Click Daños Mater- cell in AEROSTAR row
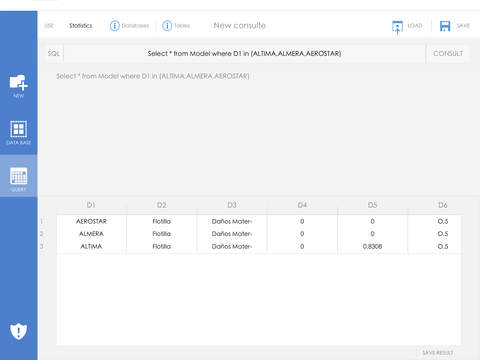The width and height of the screenshot is (480, 360). click(x=232, y=221)
